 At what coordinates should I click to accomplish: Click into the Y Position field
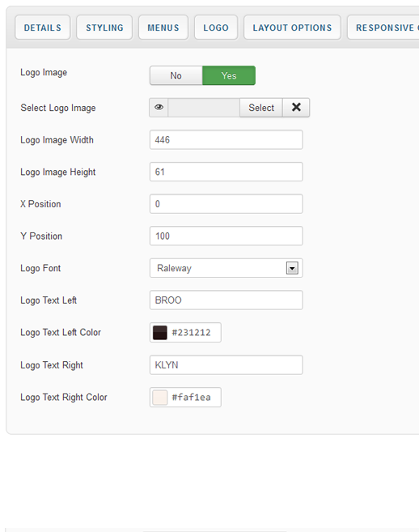(x=226, y=236)
